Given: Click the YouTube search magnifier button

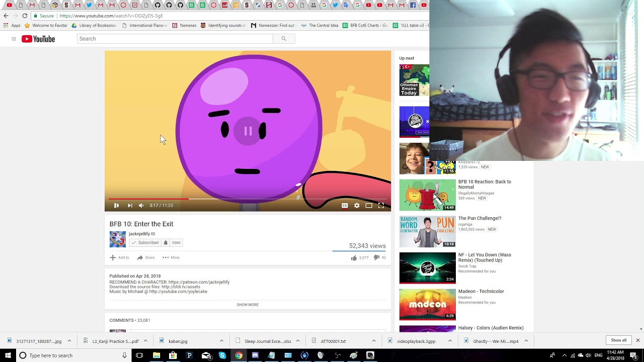Looking at the screenshot, I should 284,39.
